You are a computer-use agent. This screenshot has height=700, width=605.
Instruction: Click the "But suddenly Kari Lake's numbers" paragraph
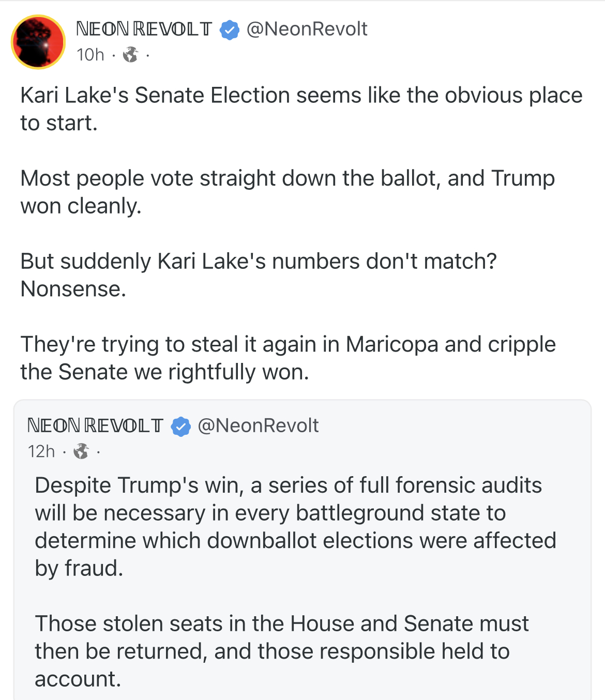258,275
